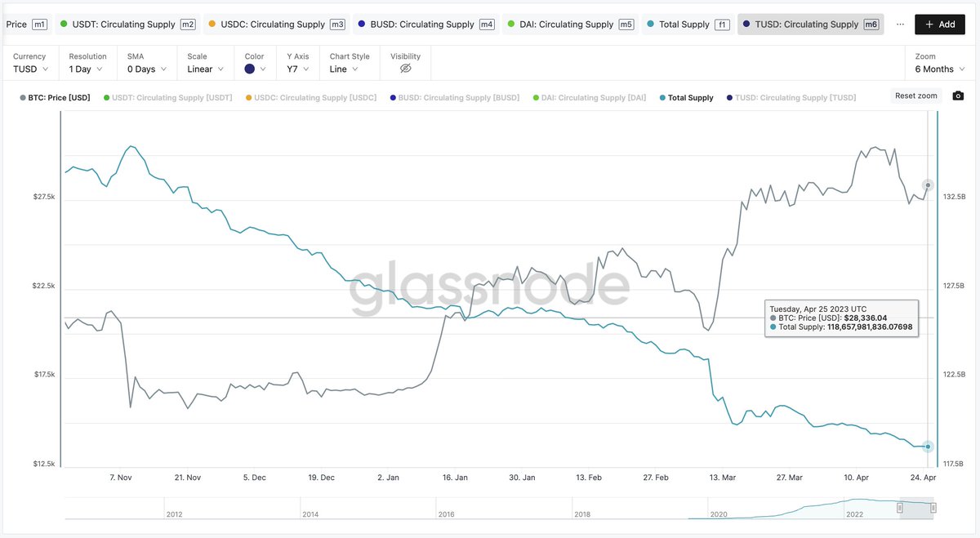The height and width of the screenshot is (538, 980).
Task: Toggle TUSD: Circulating Supply [TUSD] legend series
Action: (791, 98)
